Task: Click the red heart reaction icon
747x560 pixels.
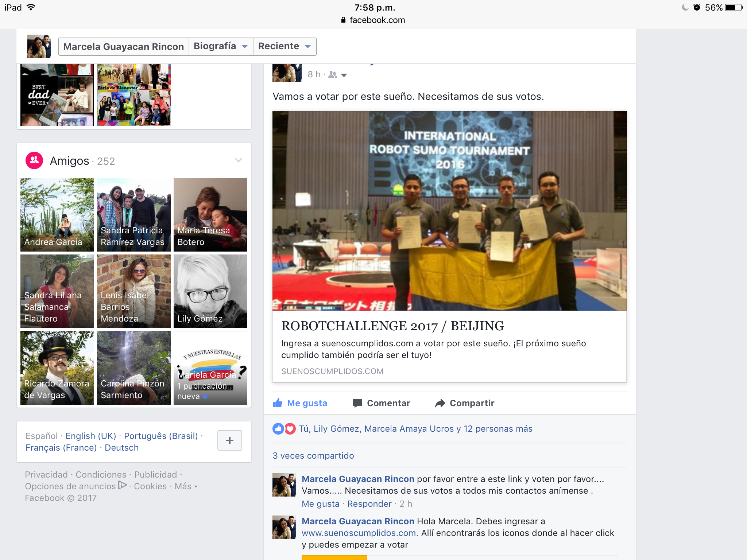Action: (290, 429)
